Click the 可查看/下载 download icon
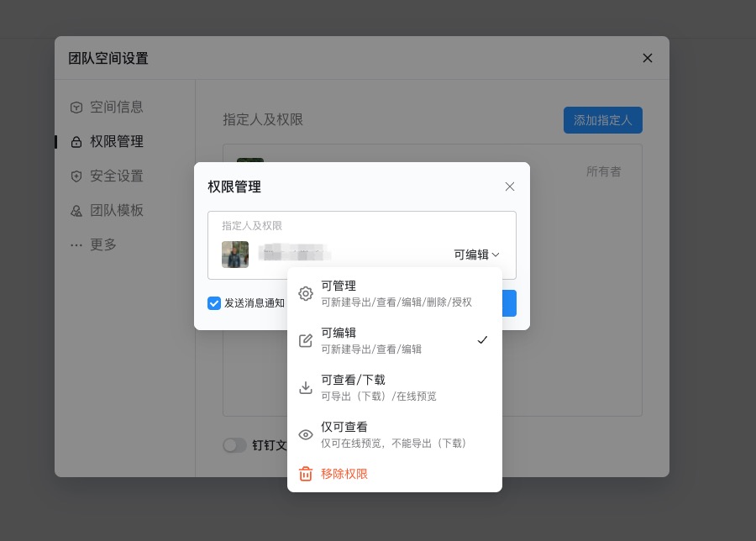 306,387
